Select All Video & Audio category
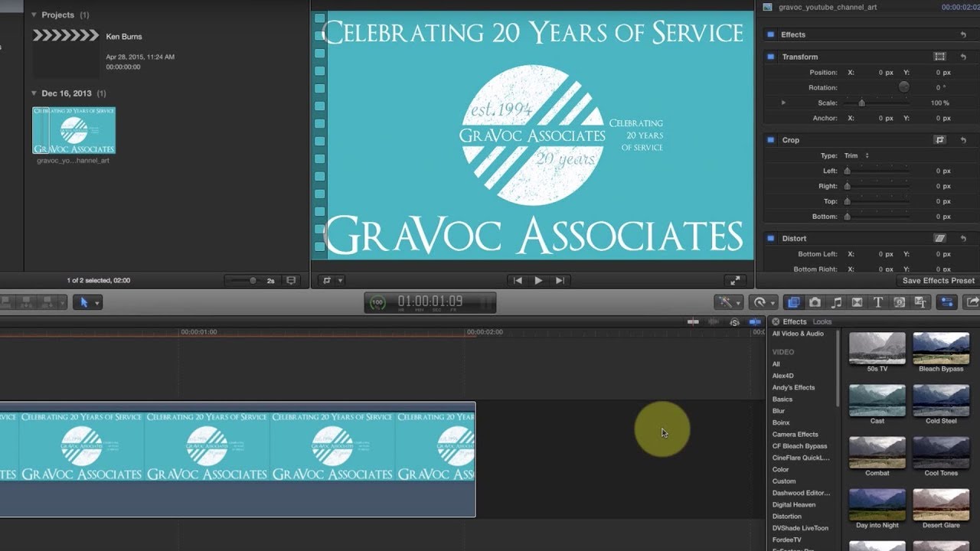Screen dimensions: 980x551 pyautogui.click(x=798, y=334)
